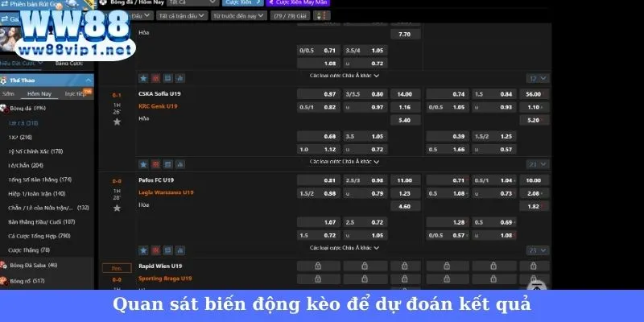The height and width of the screenshot is (322, 644).
Task: Click the star icon under the 7.70 match
Action: 143,78
